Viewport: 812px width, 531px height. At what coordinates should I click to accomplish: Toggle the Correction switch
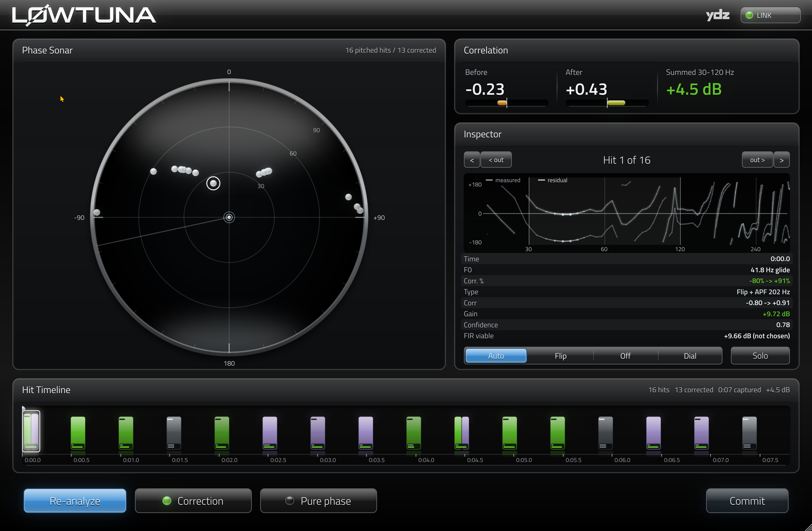click(x=193, y=501)
